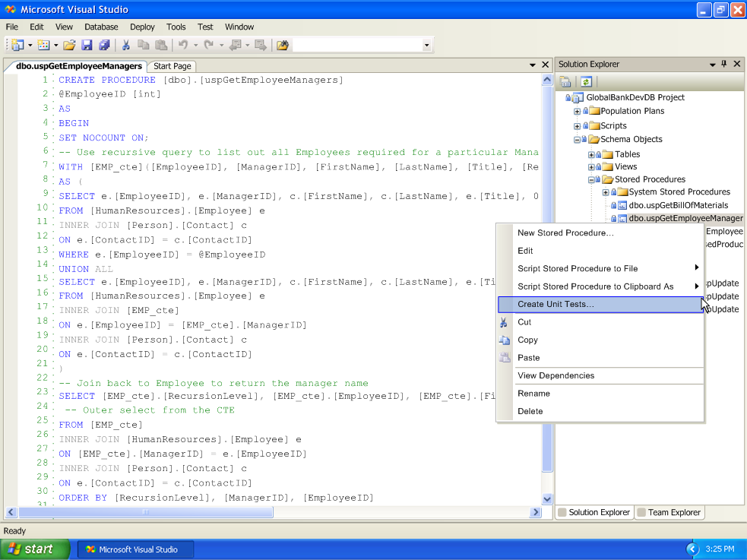Open the Find combo box dropdown
This screenshot has height=560, width=747.
coord(426,46)
